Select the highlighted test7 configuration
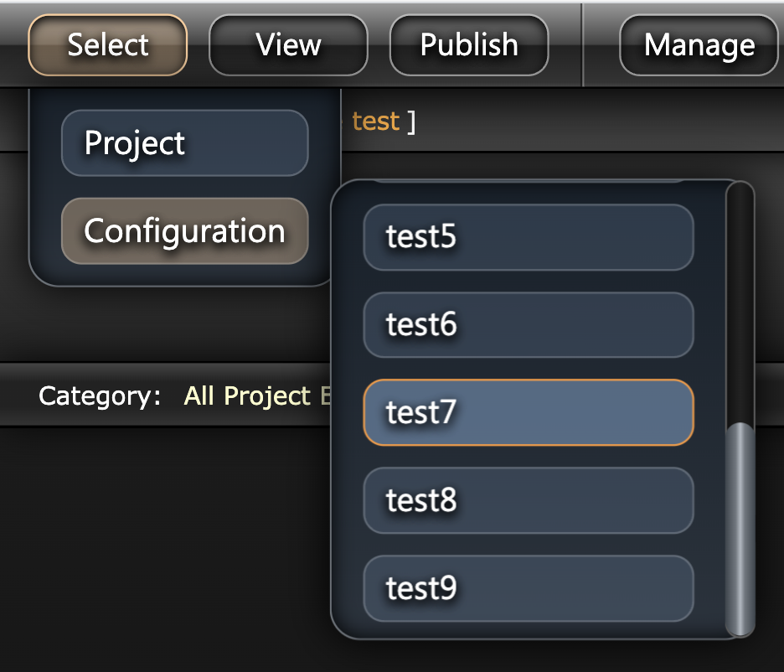 (x=527, y=412)
